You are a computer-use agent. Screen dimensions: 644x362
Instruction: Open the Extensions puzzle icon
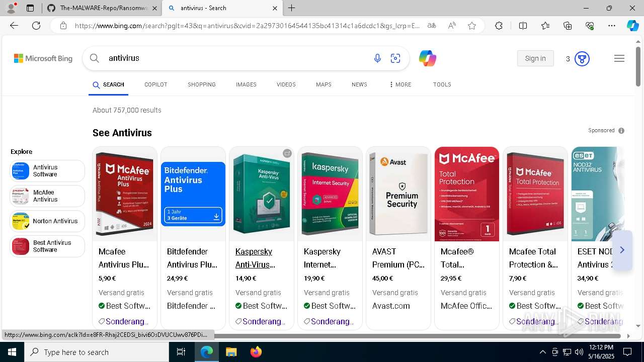point(499,26)
